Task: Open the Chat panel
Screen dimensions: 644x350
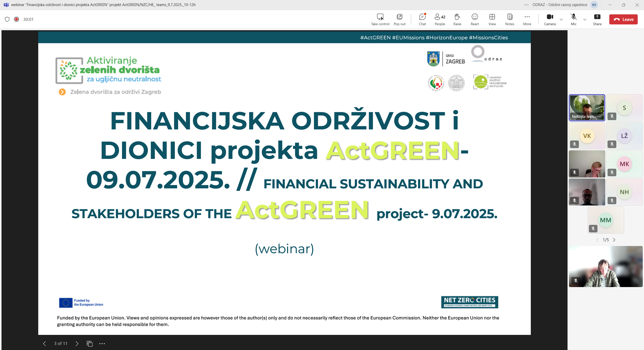Action: (x=422, y=19)
